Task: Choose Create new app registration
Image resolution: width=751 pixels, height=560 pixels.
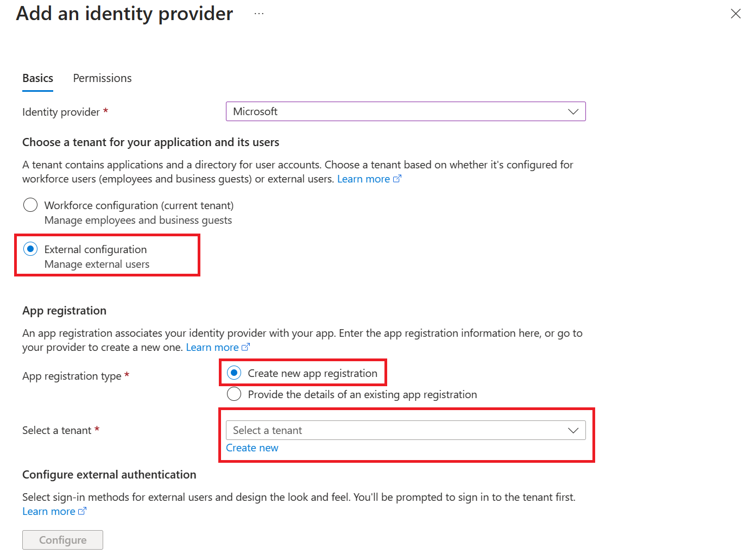Action: click(234, 373)
